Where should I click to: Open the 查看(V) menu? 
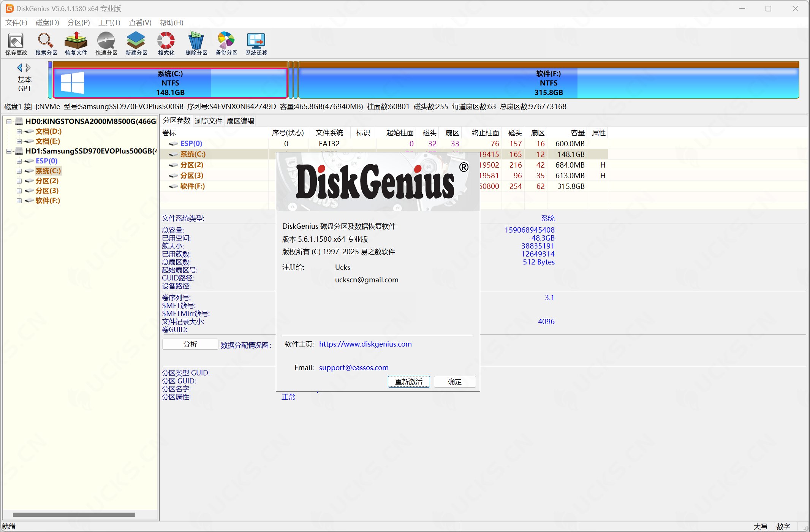140,22
